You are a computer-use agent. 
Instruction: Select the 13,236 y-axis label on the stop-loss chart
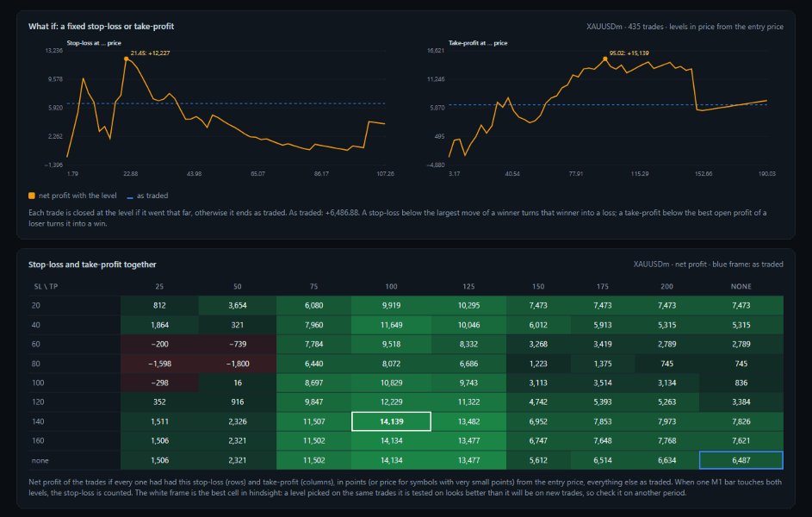(x=54, y=50)
